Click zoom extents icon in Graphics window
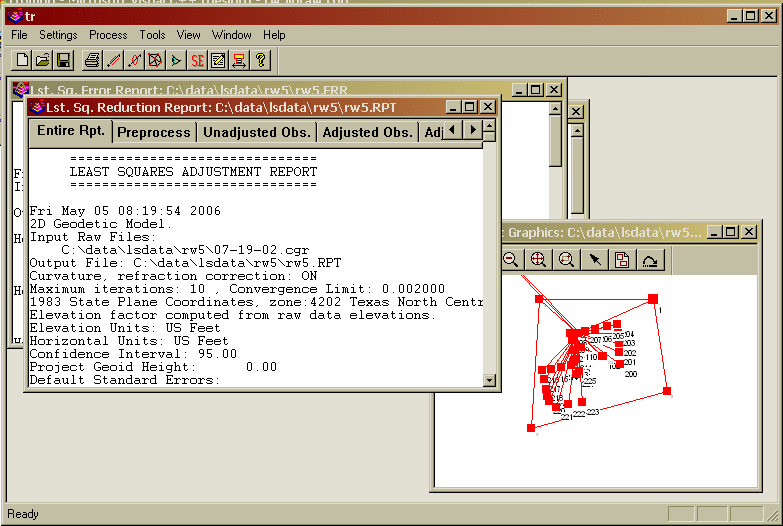This screenshot has width=783, height=526. tap(538, 260)
